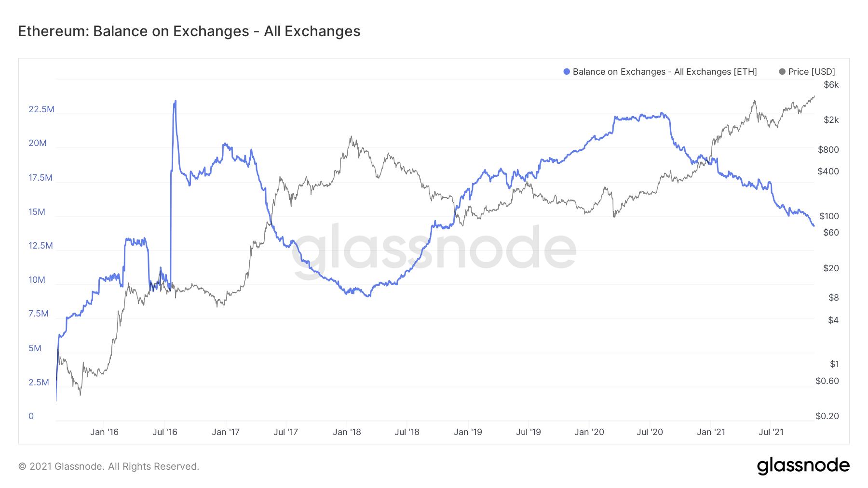This screenshot has width=868, height=488.
Task: Click the 2021 Glassnode copyright text
Action: (108, 466)
